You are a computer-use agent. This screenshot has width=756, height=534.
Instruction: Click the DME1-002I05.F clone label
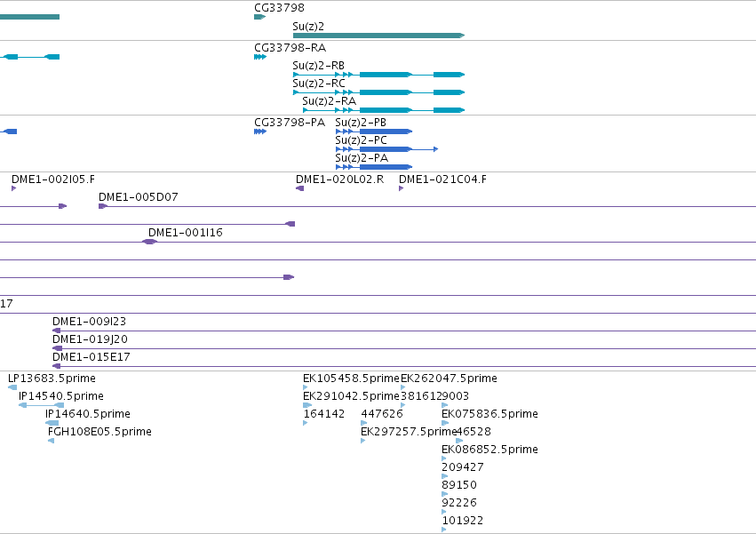[53, 179]
